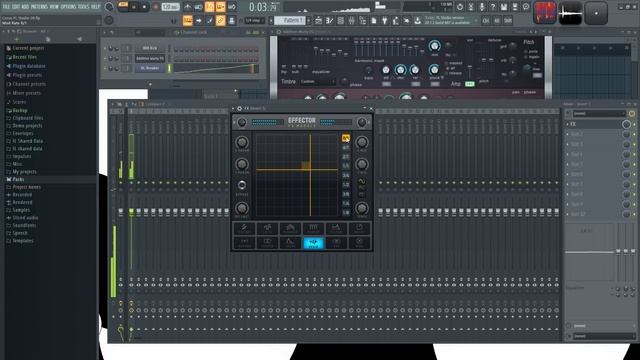
Task: Click the download arrow toolbar icon
Action: [417, 20]
